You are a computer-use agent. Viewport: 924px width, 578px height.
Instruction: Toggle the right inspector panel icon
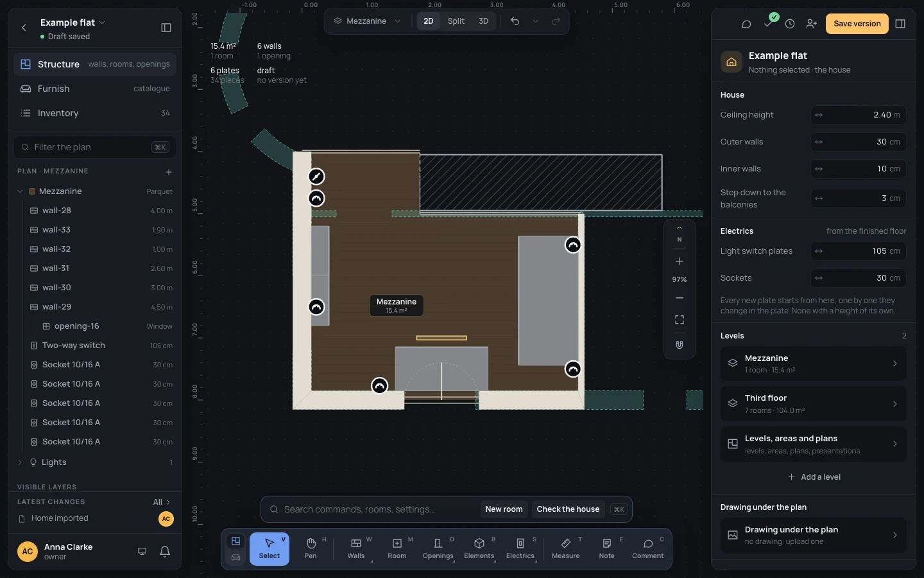click(x=900, y=24)
